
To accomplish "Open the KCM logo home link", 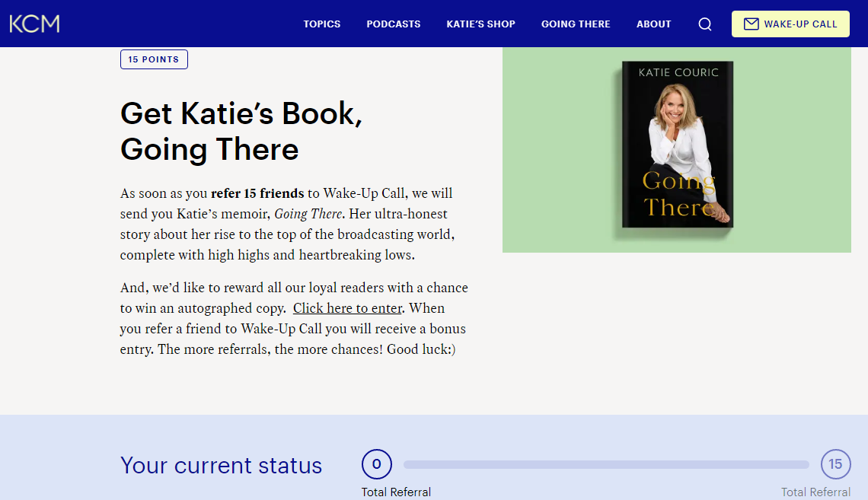I will (x=34, y=24).
